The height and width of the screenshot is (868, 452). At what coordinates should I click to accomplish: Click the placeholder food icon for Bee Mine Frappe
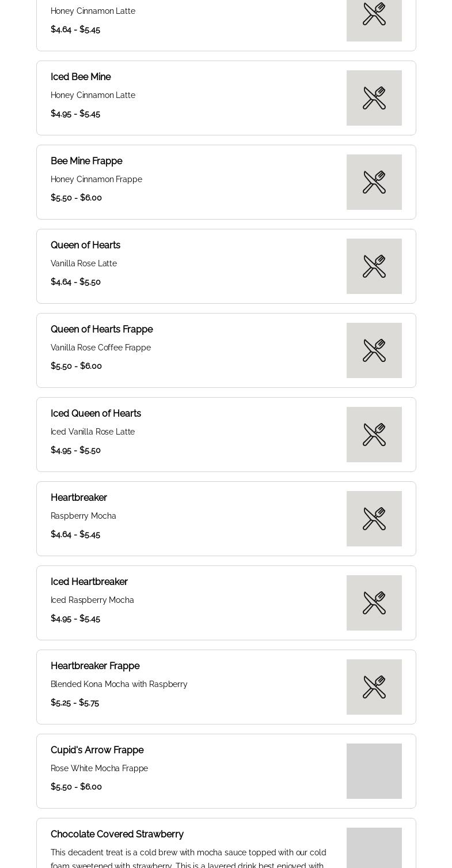click(x=374, y=182)
